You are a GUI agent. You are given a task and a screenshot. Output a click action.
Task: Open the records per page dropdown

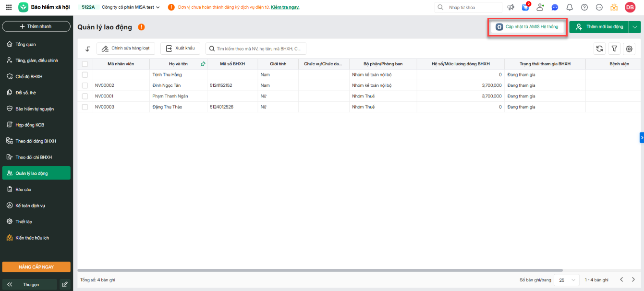[567, 279]
